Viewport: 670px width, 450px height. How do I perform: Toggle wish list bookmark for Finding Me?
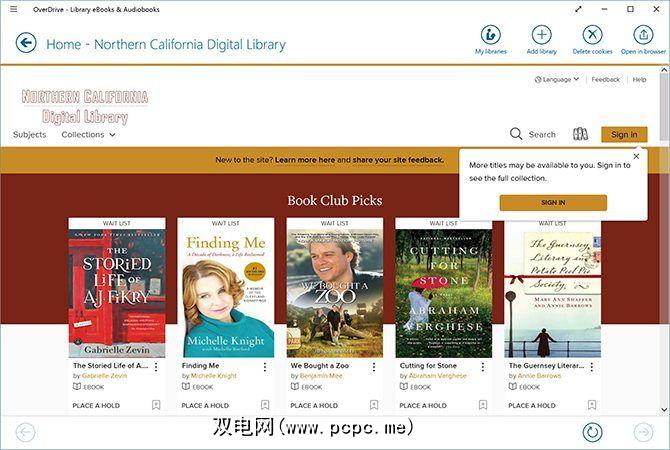pyautogui.click(x=265, y=405)
